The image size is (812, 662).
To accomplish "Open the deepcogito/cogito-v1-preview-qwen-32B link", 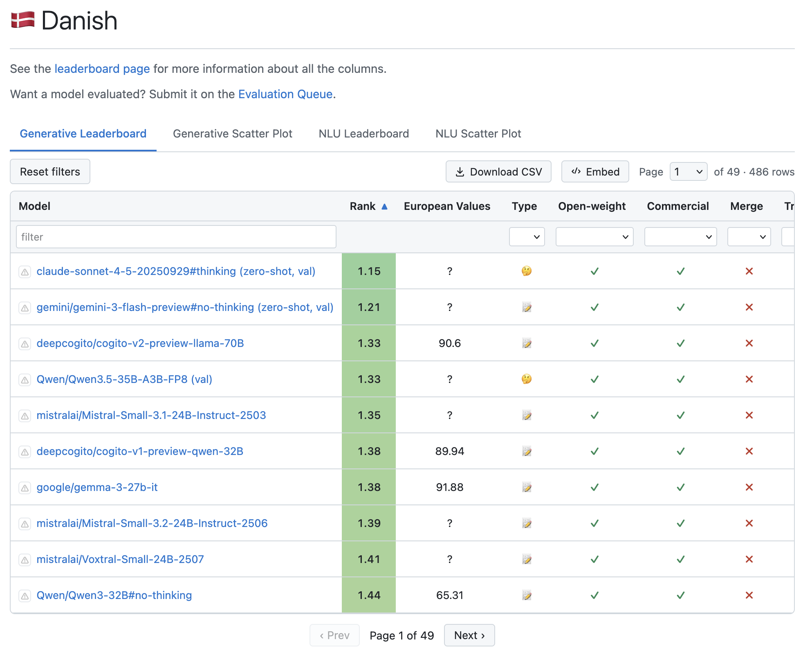I will click(140, 451).
